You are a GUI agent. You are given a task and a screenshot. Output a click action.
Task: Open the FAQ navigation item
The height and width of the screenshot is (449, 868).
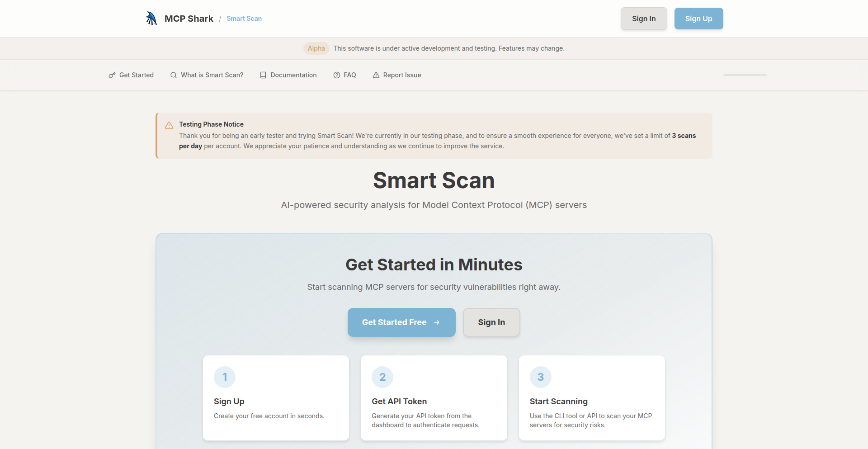349,75
